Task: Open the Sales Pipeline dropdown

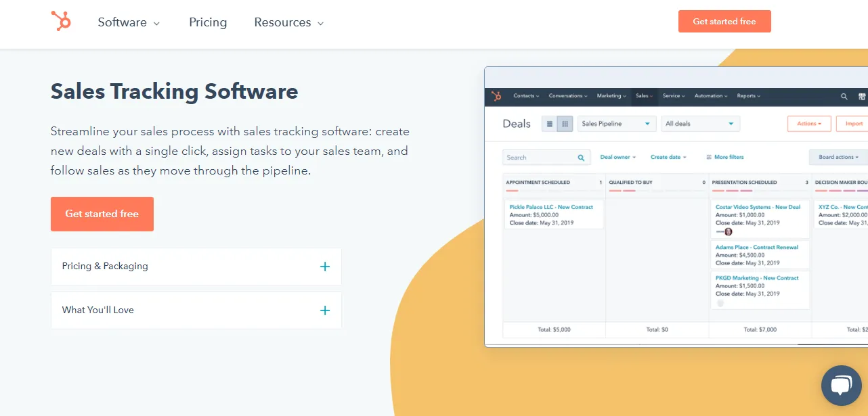Action: [617, 124]
